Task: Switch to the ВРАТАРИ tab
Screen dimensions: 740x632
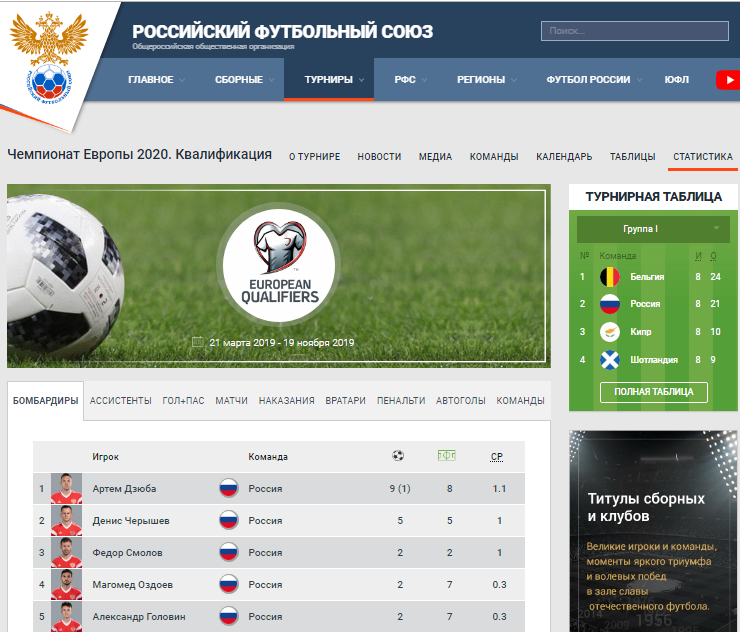Action: coord(345,401)
